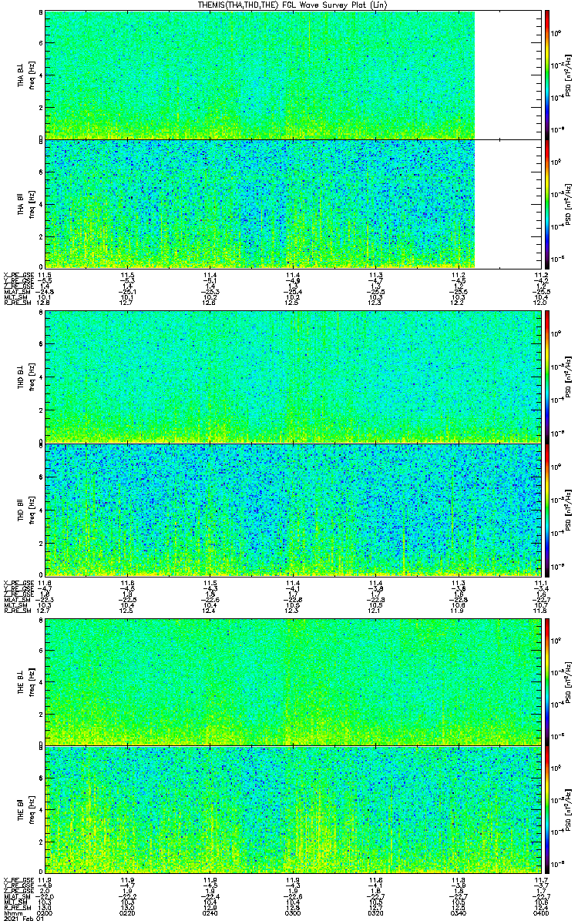Click the '0220' time tick label
Screen dimensions: 578x924
127,912
